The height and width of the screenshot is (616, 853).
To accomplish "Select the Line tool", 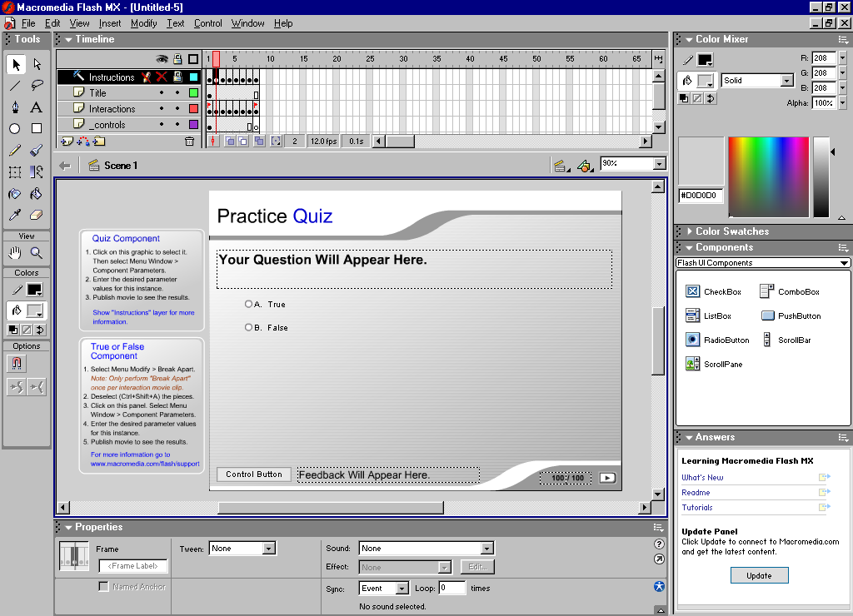I will tap(15, 86).
